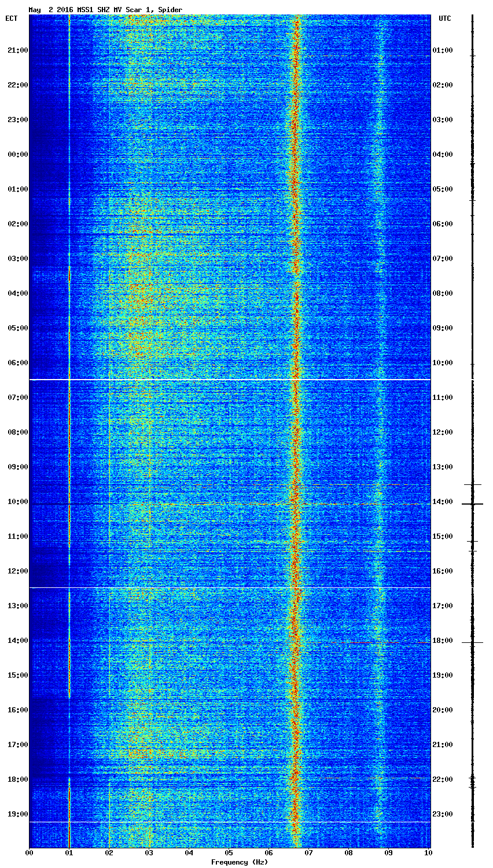Viewport: 493px width, 868px height.
Task: Select the '01:00' label on ECT axis
Action: click(x=17, y=189)
